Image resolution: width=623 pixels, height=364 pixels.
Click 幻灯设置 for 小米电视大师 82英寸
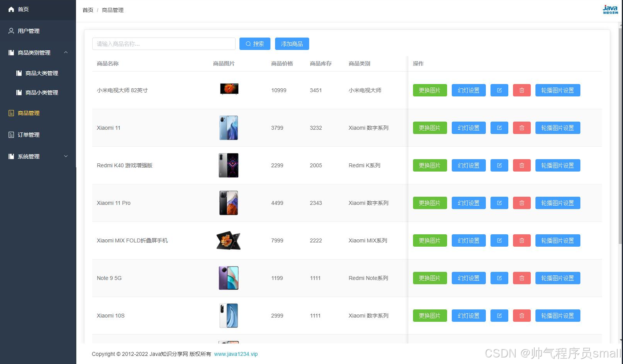pyautogui.click(x=469, y=90)
